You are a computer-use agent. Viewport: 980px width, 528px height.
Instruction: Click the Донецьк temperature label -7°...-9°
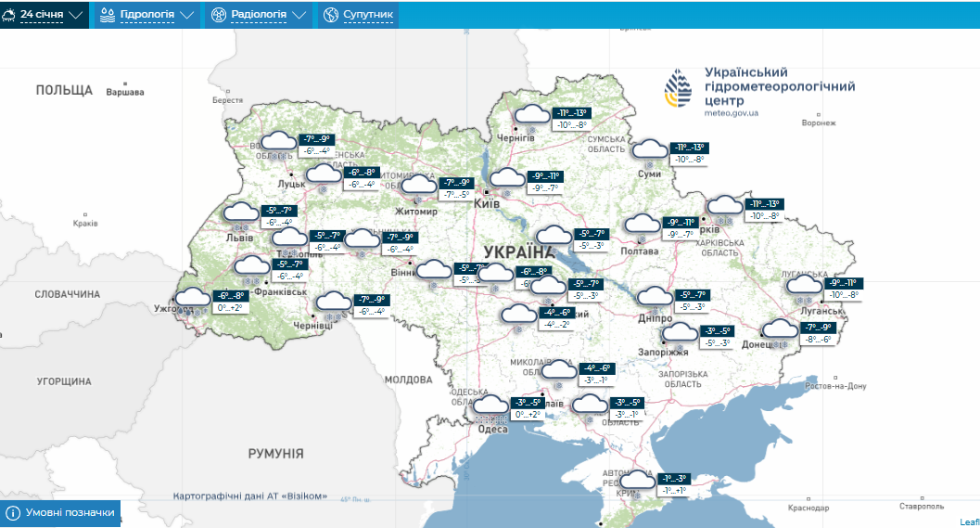point(820,328)
